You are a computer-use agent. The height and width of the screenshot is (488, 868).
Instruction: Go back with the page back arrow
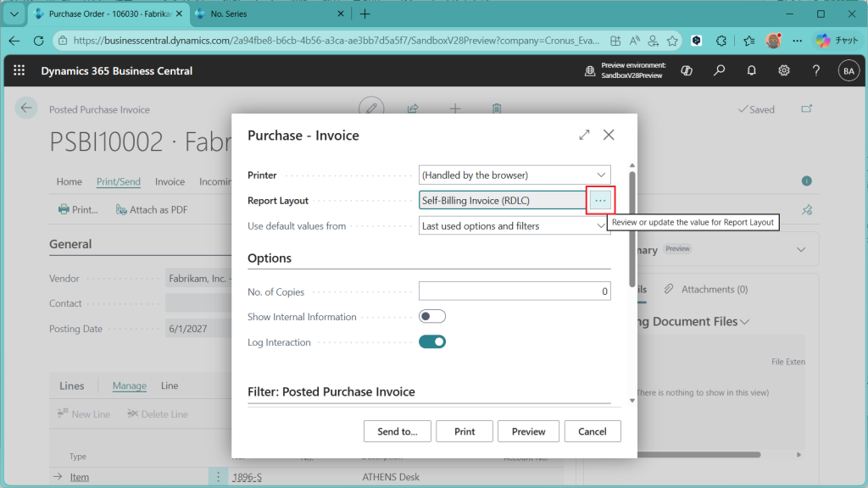tap(26, 108)
